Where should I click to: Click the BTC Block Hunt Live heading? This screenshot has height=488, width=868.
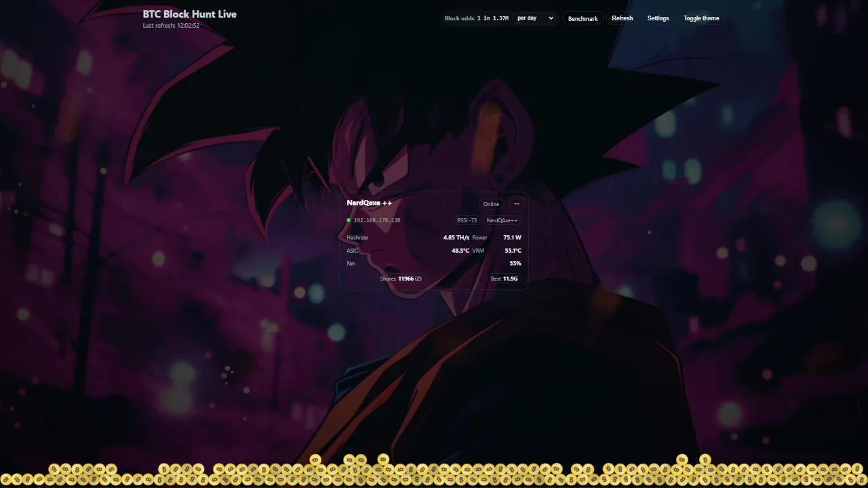point(190,14)
